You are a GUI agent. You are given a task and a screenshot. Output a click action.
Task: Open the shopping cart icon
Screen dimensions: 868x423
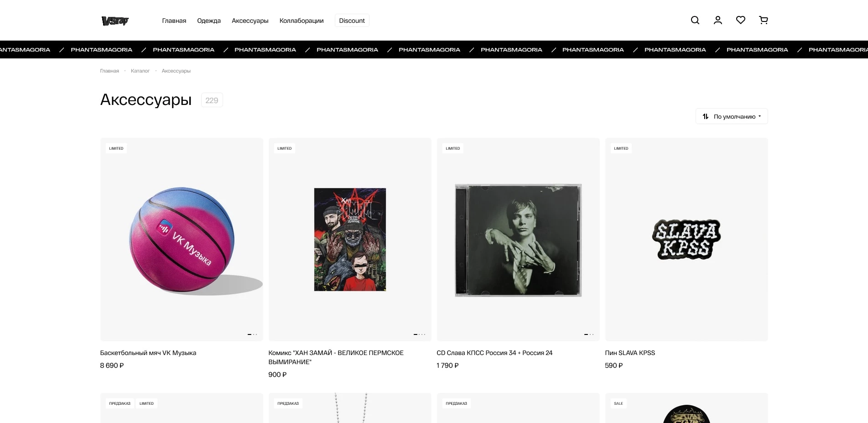click(763, 20)
